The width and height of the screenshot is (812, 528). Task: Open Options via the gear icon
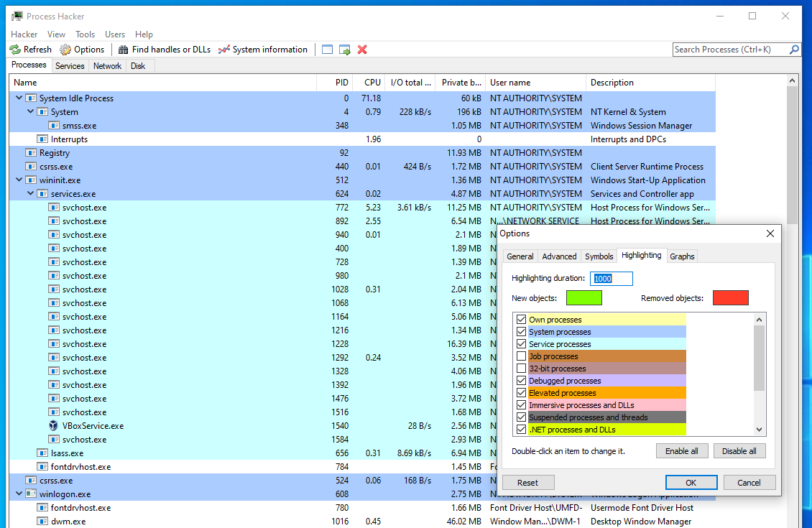pos(65,50)
